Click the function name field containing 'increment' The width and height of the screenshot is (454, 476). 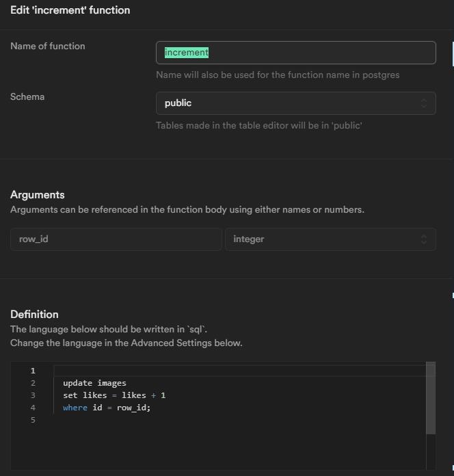[295, 53]
